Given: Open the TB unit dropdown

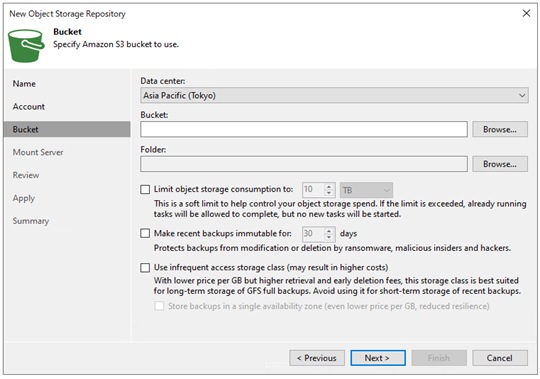Looking at the screenshot, I should [366, 190].
